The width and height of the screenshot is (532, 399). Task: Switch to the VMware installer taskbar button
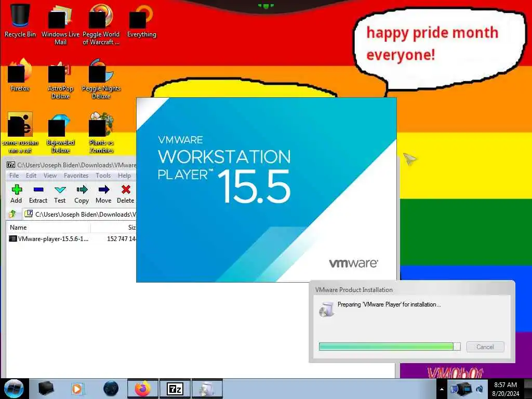pos(207,389)
